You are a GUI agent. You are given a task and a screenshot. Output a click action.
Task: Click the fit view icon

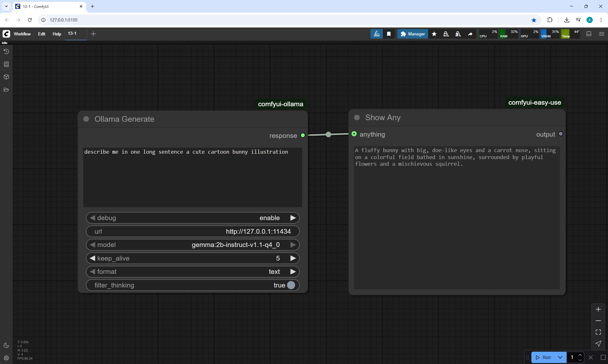click(x=598, y=332)
